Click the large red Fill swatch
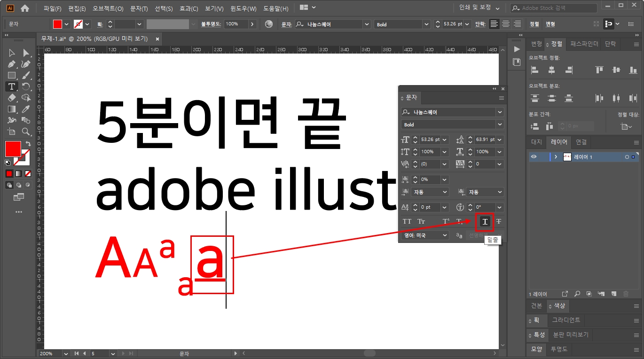This screenshot has width=644, height=359. pos(13,149)
